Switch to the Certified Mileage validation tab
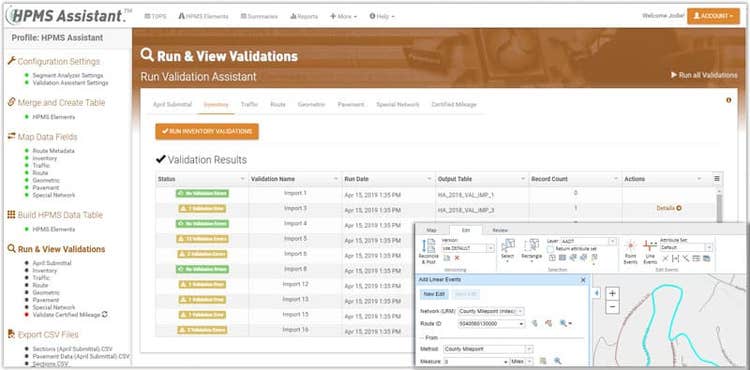Image resolution: width=750 pixels, height=370 pixels. (453, 104)
